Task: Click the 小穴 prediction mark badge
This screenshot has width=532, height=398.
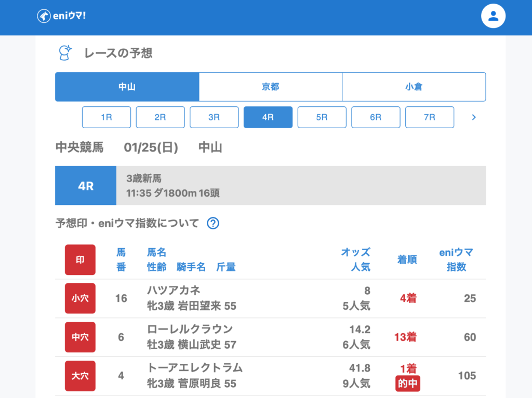Action: 80,298
